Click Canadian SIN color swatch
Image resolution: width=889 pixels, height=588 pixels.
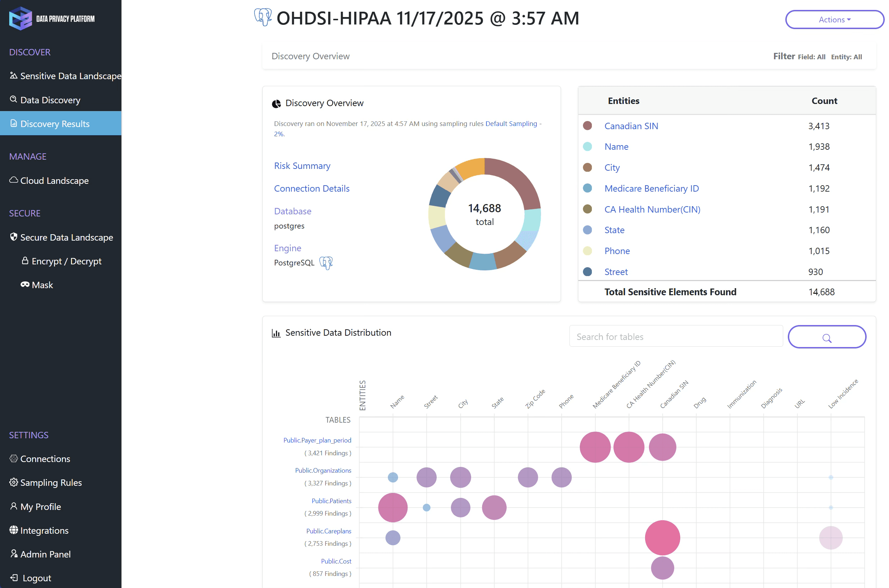[x=587, y=126]
